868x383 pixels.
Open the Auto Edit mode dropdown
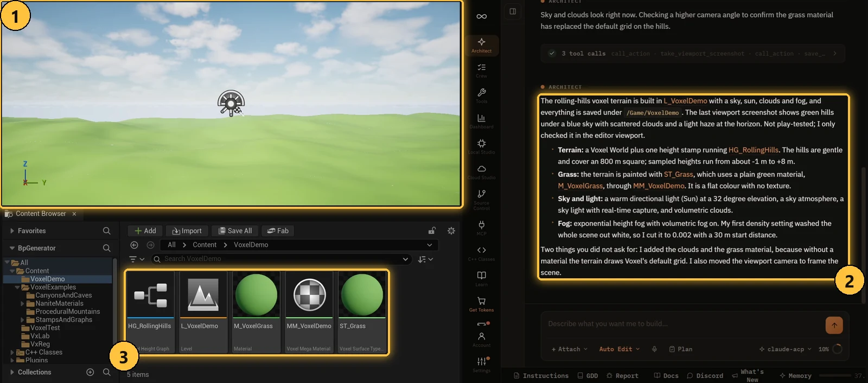[x=619, y=349]
